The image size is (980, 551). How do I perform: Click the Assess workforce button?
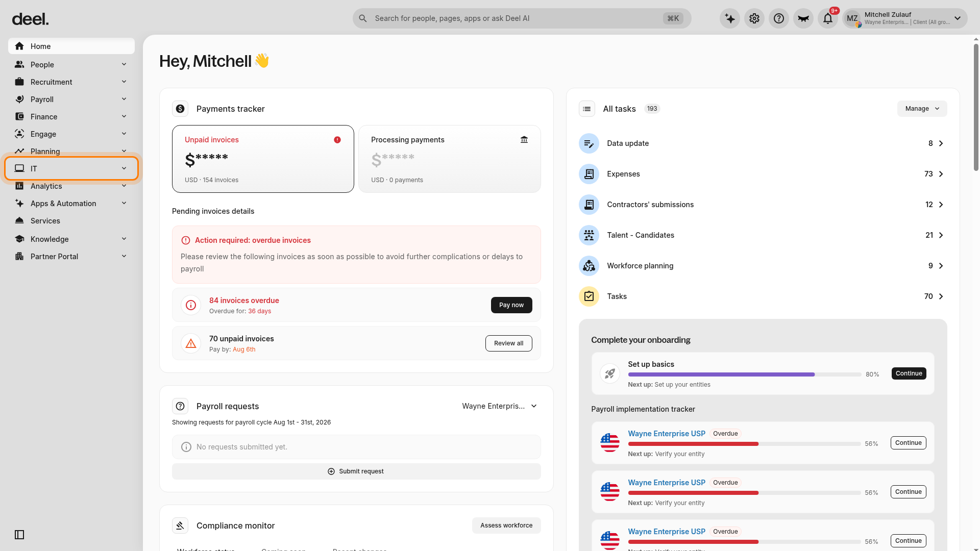point(506,525)
